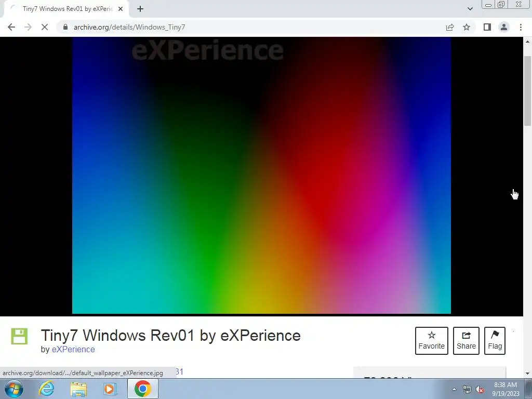
Task: Click the address bar URL
Action: tap(129, 27)
